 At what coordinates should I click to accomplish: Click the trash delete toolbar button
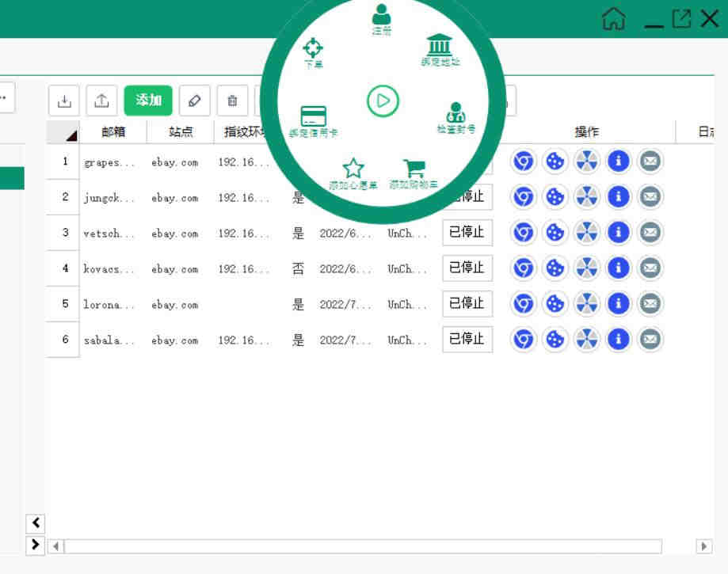click(232, 101)
